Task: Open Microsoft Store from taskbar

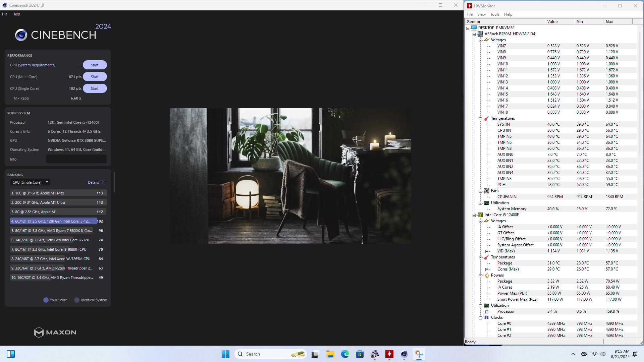Action: pyautogui.click(x=360, y=354)
